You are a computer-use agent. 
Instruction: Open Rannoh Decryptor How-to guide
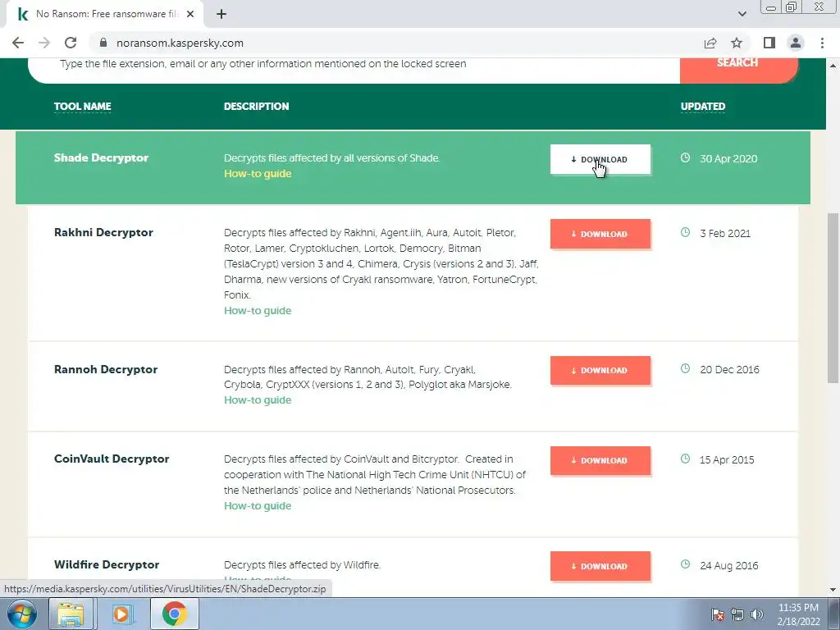click(258, 400)
